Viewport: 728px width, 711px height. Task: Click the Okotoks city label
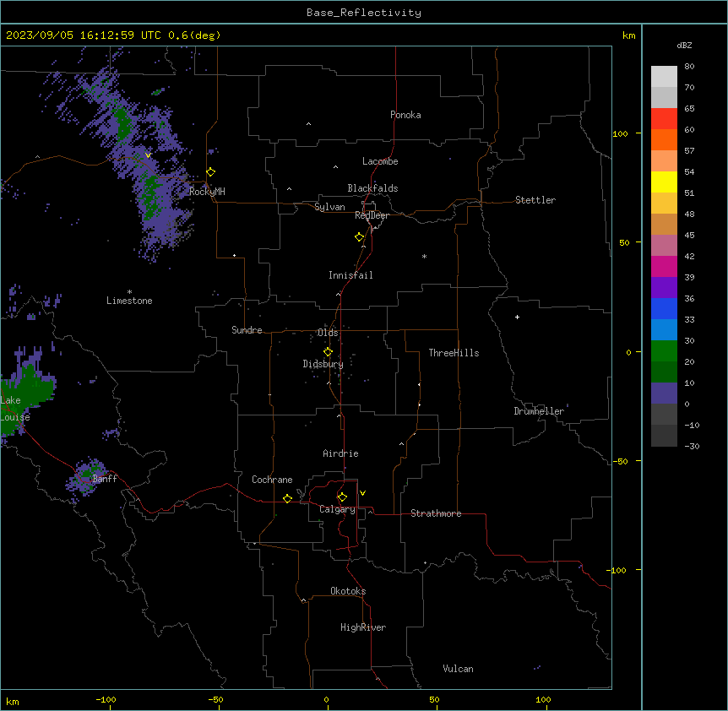click(348, 591)
